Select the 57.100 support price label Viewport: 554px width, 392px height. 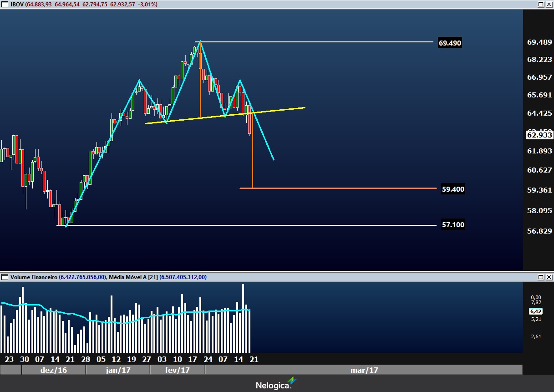[453, 224]
